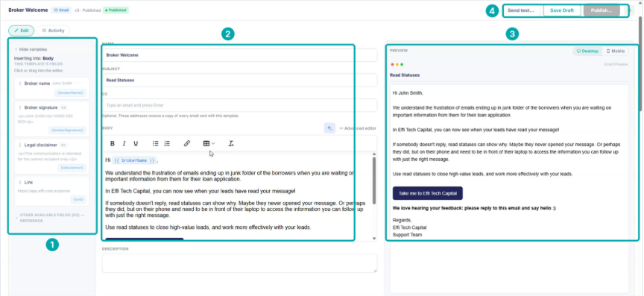The height and width of the screenshot is (296, 644).
Task: Click the {{brokerName}} tag chip
Action: point(71,93)
